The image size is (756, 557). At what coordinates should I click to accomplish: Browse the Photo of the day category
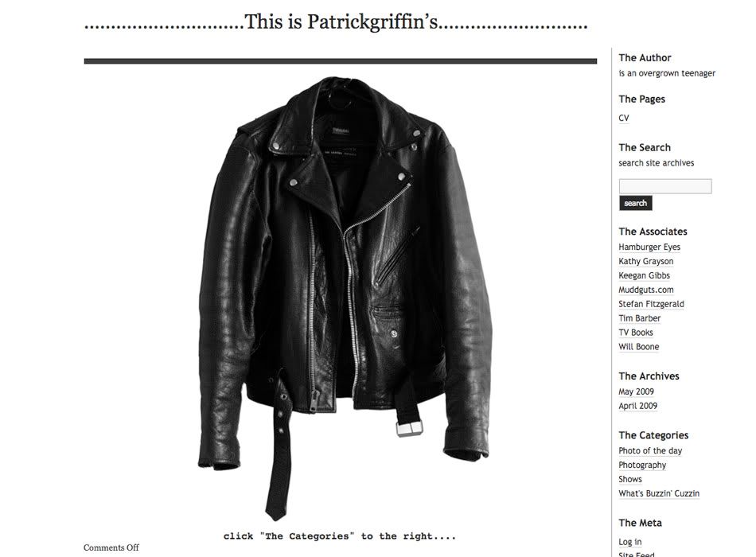coord(650,451)
